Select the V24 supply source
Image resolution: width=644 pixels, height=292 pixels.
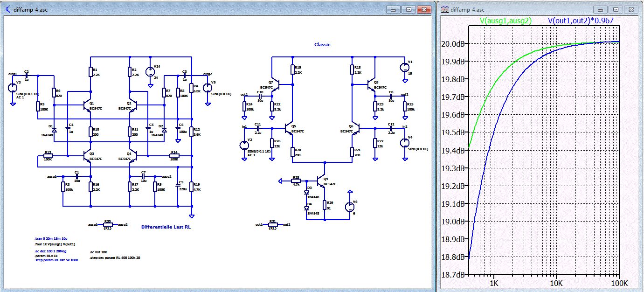click(x=150, y=71)
